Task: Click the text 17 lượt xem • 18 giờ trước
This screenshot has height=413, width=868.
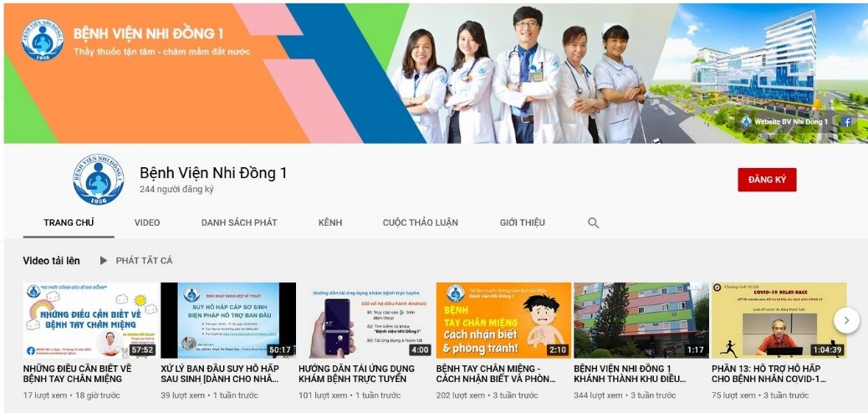Action: (71, 395)
